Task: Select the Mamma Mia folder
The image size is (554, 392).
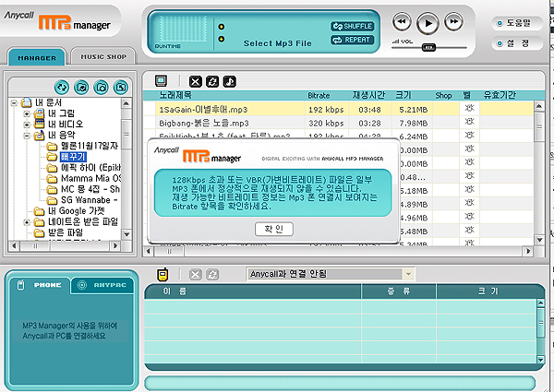Action: (90, 179)
